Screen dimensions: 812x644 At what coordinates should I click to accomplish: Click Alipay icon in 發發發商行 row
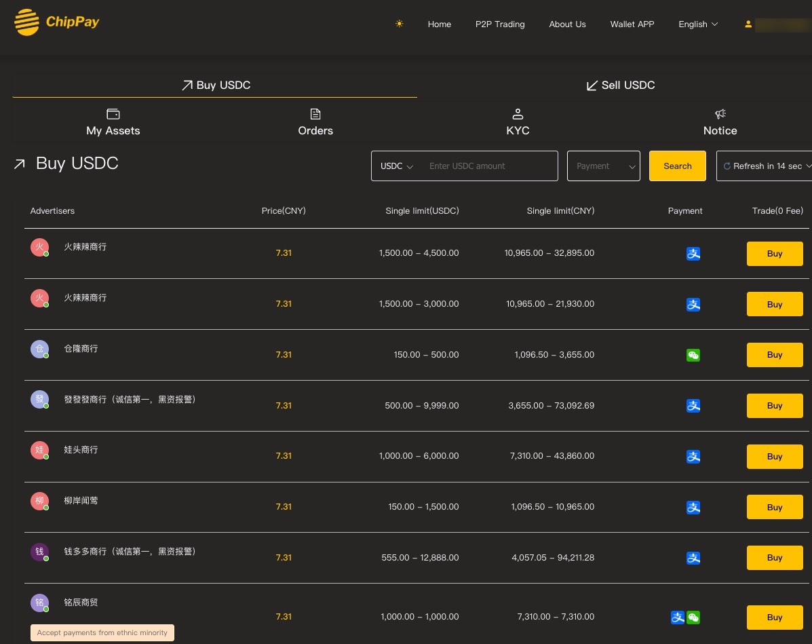pos(693,406)
